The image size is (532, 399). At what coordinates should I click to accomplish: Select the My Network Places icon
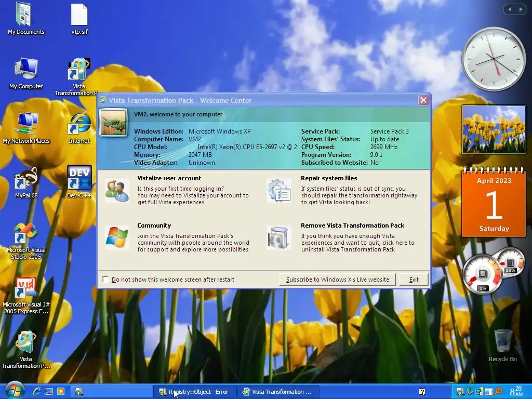pos(26,128)
